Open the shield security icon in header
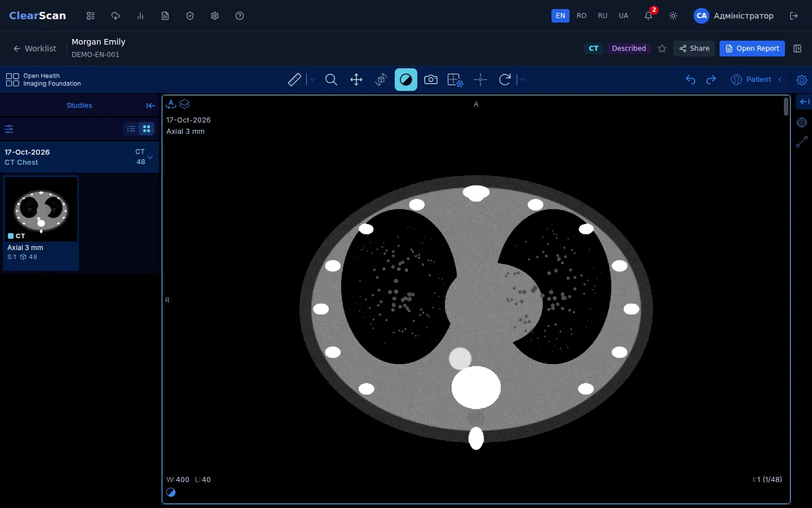 [x=190, y=16]
